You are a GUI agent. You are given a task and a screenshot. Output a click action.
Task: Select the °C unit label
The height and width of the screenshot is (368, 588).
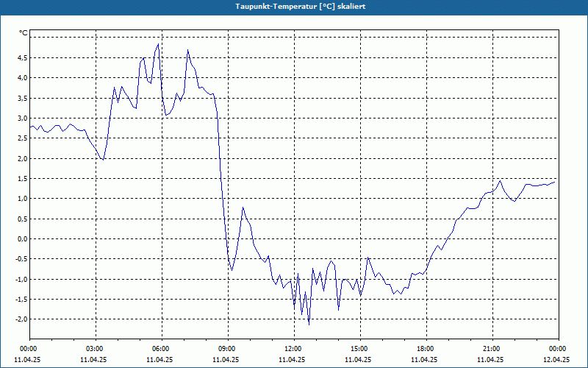[24, 33]
